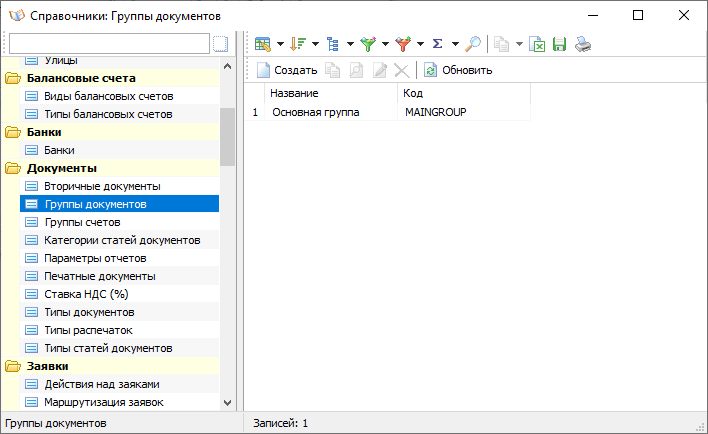
Task: Open Печатные документы item
Action: (100, 276)
